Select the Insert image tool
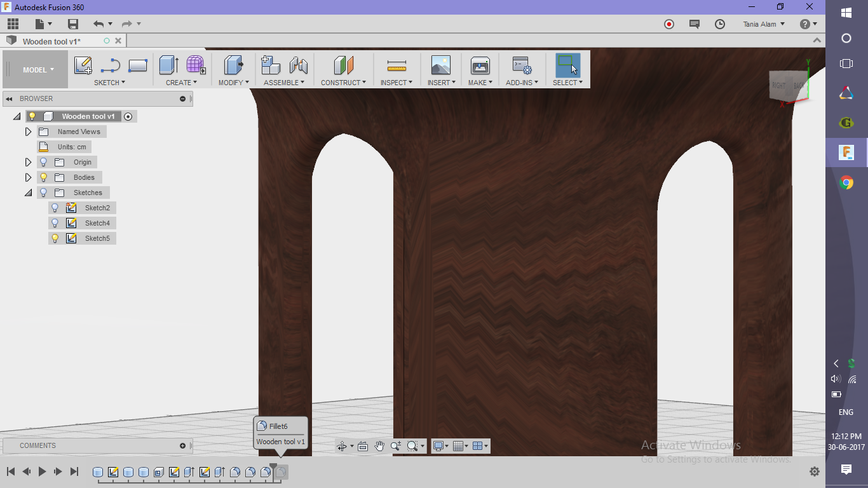 tap(440, 65)
